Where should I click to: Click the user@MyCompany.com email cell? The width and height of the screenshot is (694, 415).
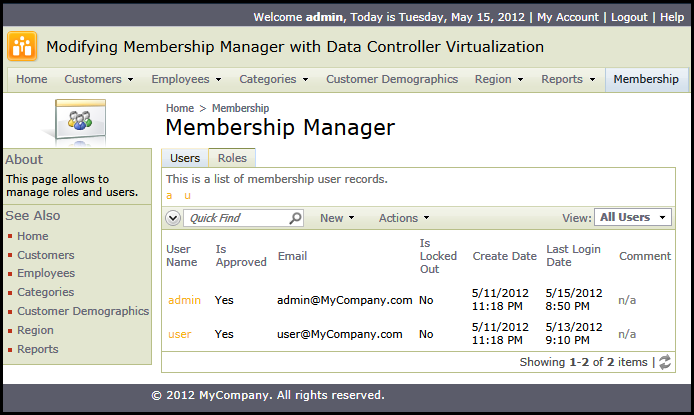coord(339,334)
